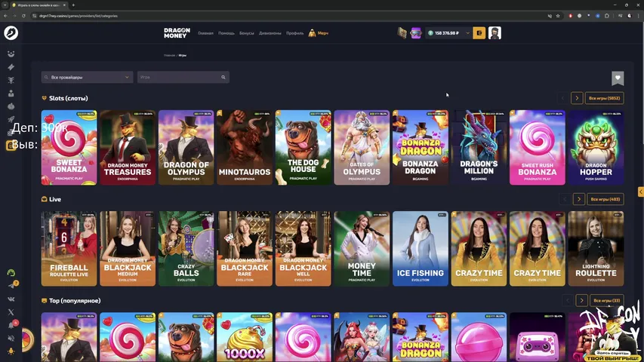Image resolution: width=644 pixels, height=362 pixels.
Task: Click the map icon in header
Action: coord(402,33)
